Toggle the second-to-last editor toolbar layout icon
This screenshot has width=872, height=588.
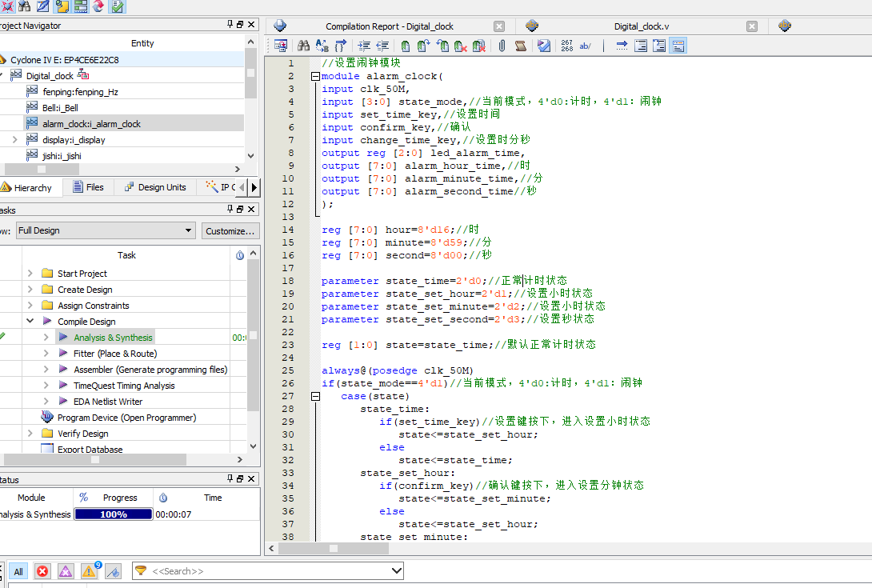coord(659,46)
